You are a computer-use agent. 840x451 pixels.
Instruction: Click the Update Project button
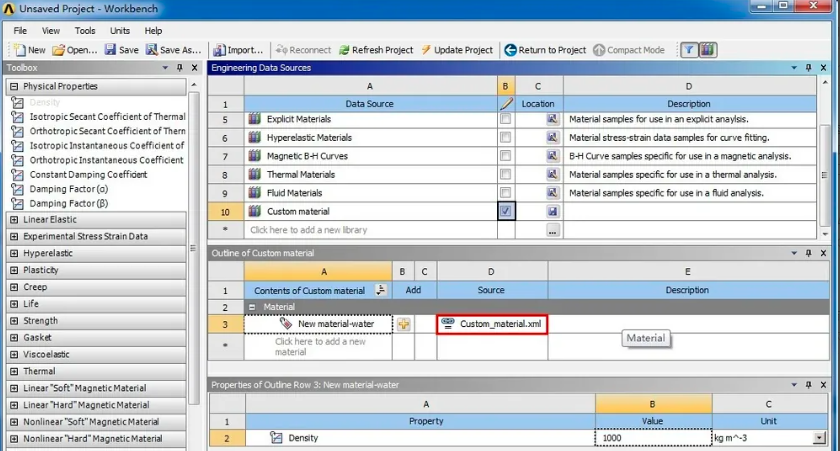point(457,50)
